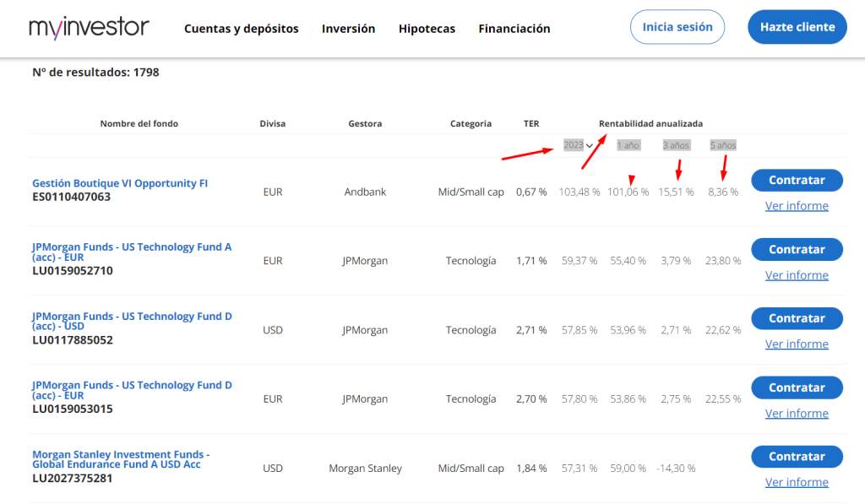Click the myinvestor logo
This screenshot has width=865, height=504.
click(x=89, y=28)
